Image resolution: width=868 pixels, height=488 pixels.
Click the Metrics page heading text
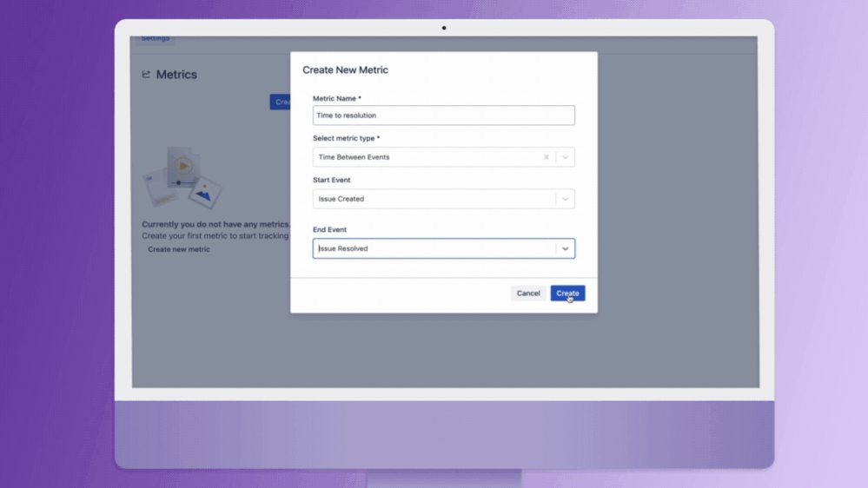pos(176,74)
